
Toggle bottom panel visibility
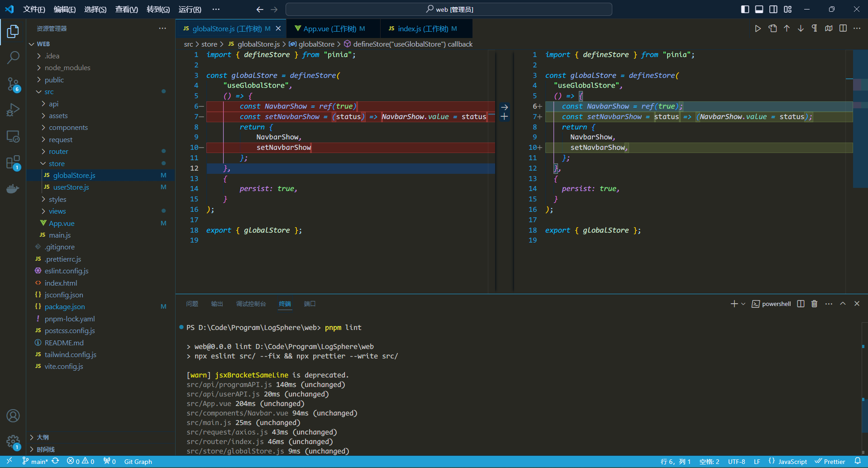(759, 9)
